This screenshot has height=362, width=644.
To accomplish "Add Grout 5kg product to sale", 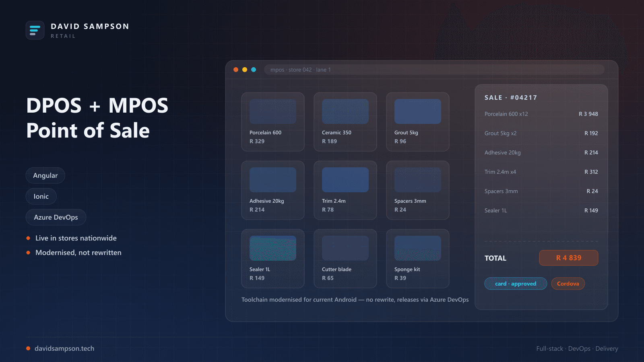I will (x=418, y=122).
